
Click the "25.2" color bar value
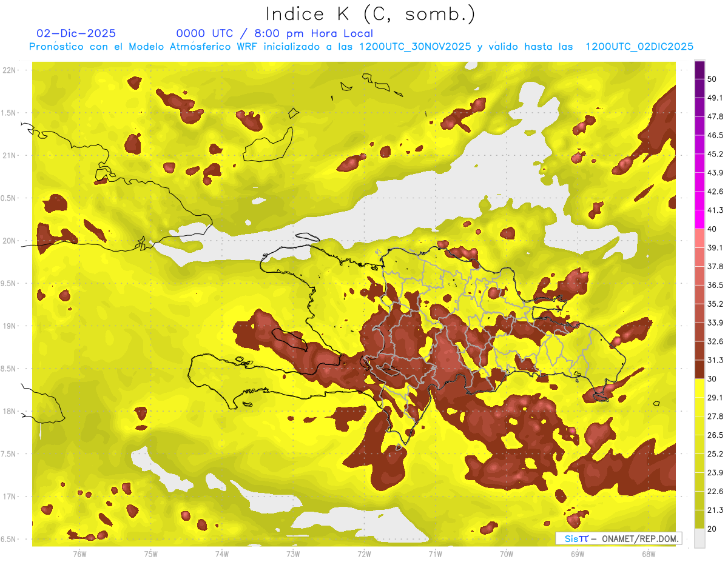pos(715,454)
